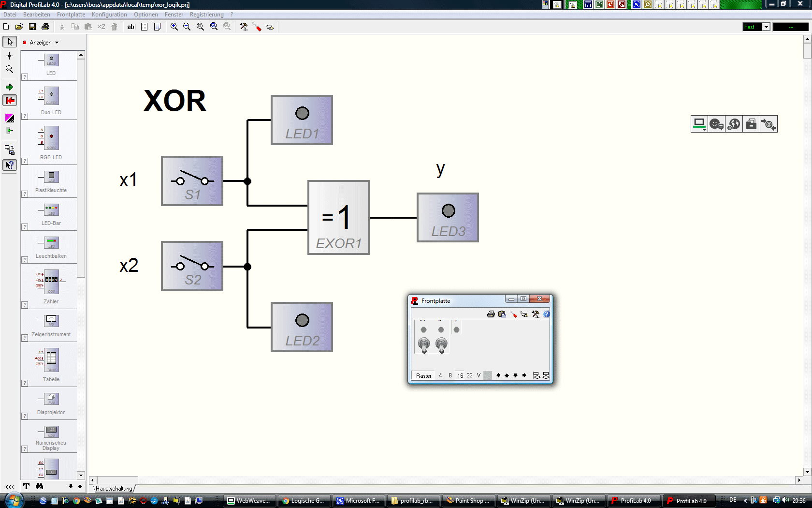This screenshot has width=812, height=508.
Task: Print the circuit with the main toolbar printer icon
Action: coord(45,27)
